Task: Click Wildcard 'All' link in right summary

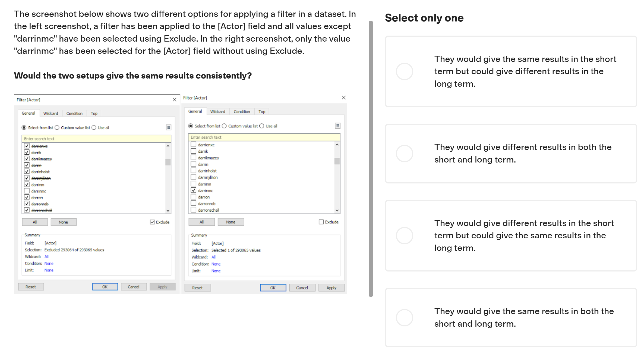Action: pos(214,257)
